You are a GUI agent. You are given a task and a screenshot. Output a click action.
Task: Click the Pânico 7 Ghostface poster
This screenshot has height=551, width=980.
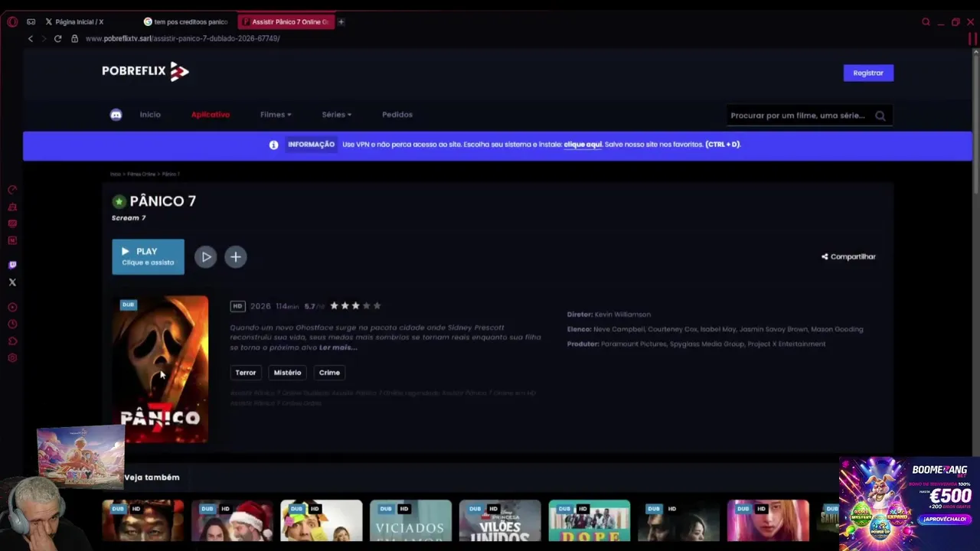160,369
